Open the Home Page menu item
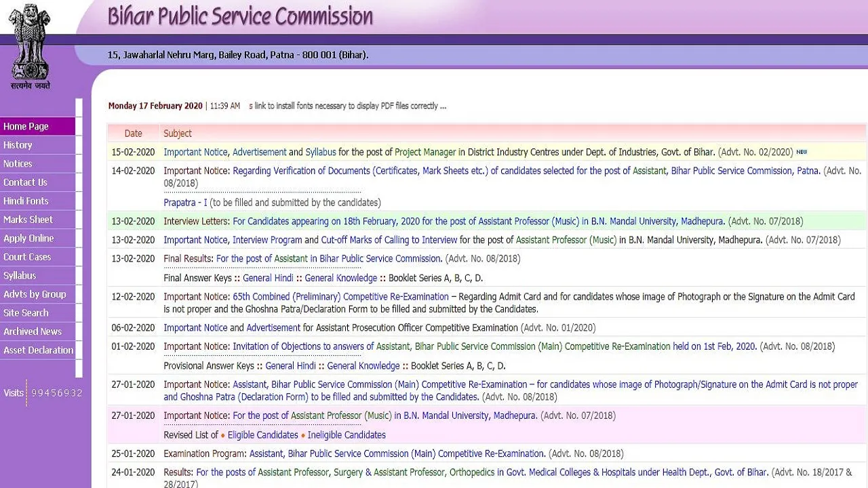The image size is (868, 488). 38,127
